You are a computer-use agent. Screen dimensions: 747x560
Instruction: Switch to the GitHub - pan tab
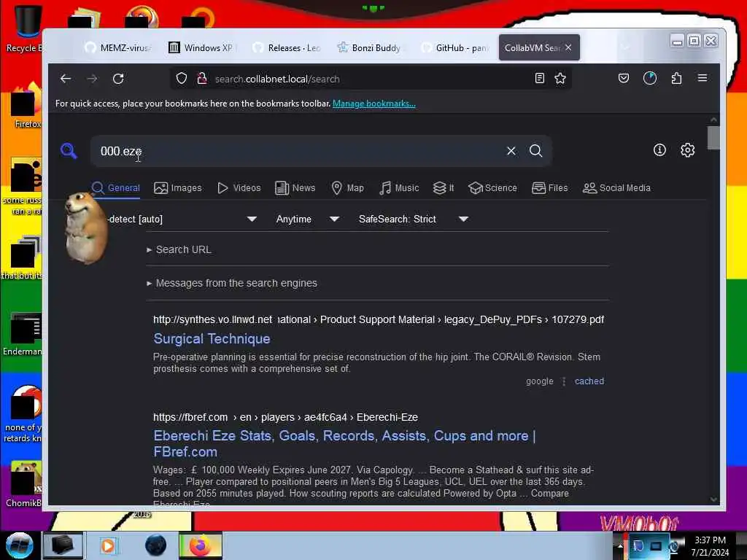[456, 47]
